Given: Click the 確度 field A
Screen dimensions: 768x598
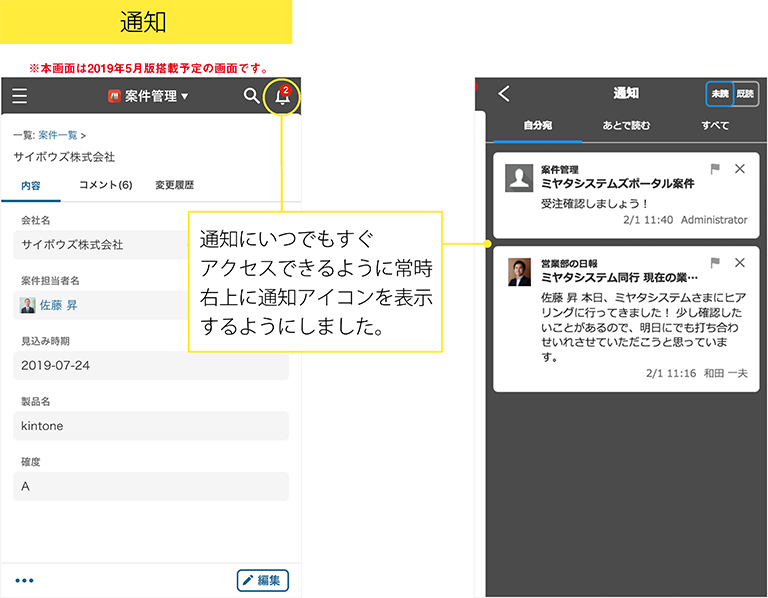Looking at the screenshot, I should pos(151,486).
